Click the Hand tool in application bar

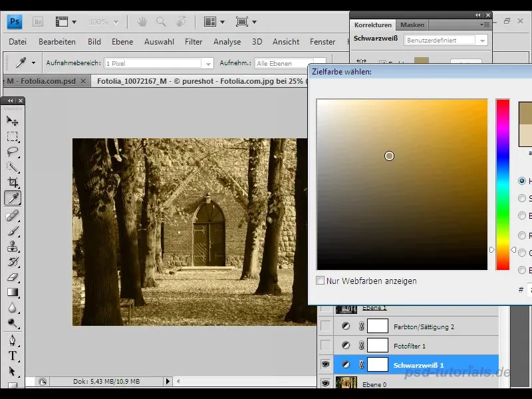[x=142, y=22]
